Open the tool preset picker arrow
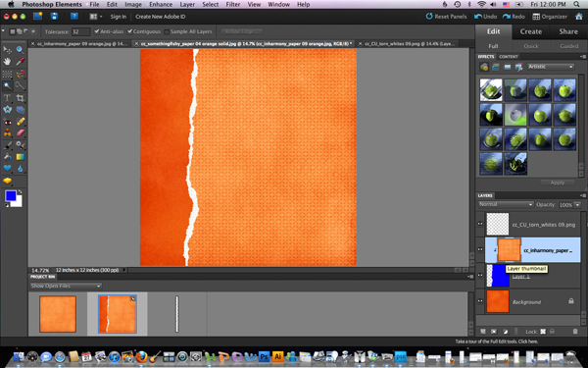588x368 pixels. tap(3, 31)
